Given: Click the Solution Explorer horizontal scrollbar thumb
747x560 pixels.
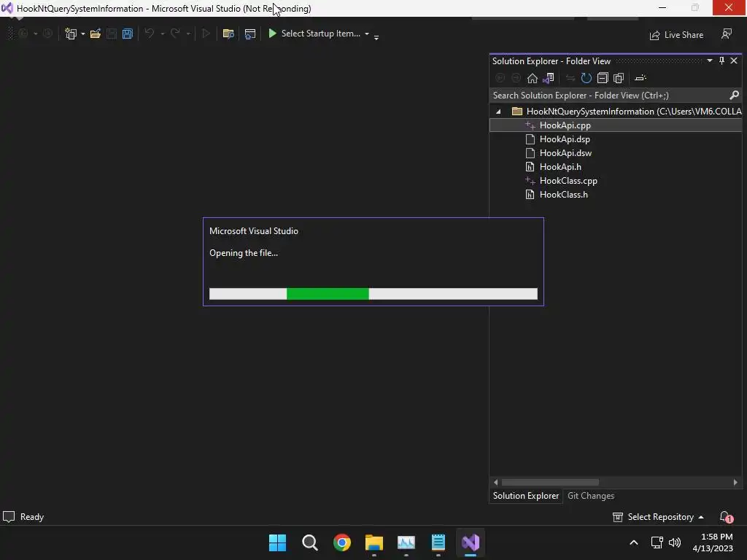Looking at the screenshot, I should pyautogui.click(x=550, y=483).
